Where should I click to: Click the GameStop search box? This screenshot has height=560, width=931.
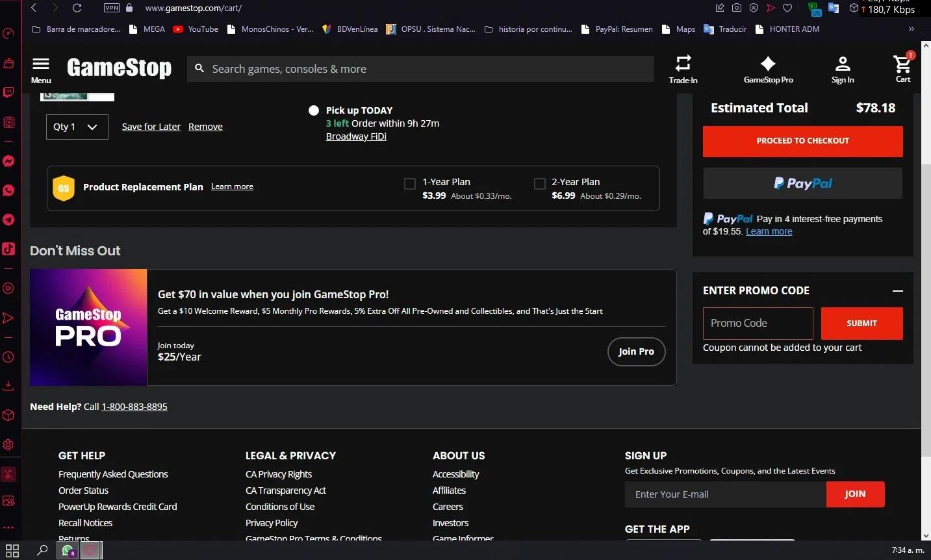click(420, 69)
